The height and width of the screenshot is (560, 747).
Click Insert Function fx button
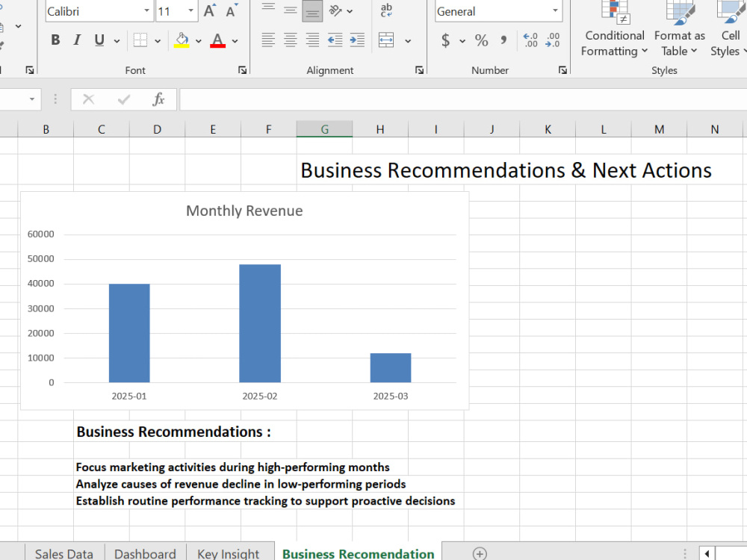[158, 99]
